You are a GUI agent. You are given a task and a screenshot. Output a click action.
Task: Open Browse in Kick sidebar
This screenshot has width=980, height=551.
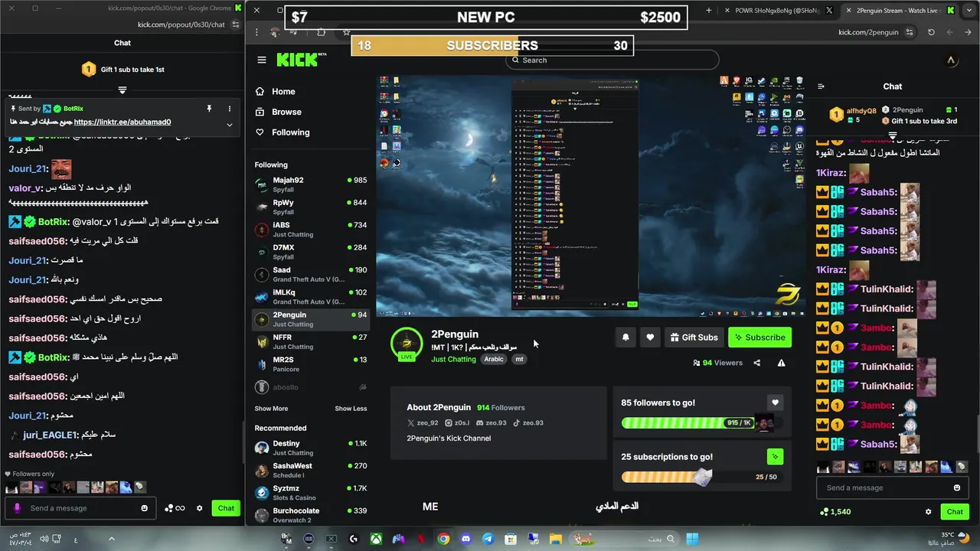coord(286,112)
